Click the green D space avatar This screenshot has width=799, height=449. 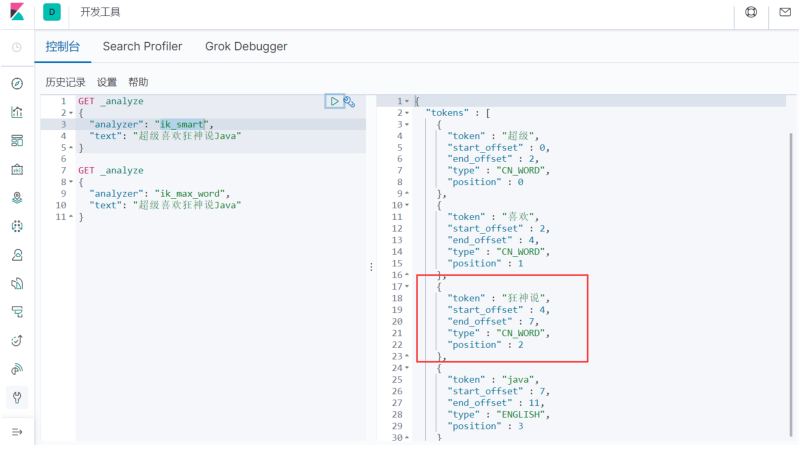pos(52,13)
